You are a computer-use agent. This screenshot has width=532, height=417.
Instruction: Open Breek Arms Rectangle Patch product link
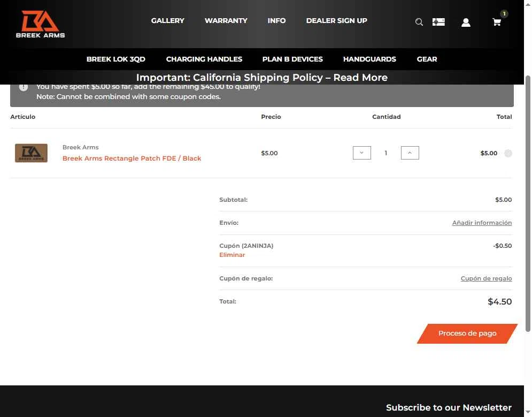point(132,158)
